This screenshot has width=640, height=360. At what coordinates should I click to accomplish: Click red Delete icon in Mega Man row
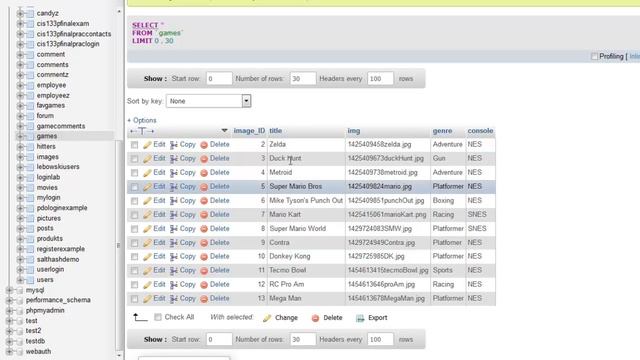(204, 299)
